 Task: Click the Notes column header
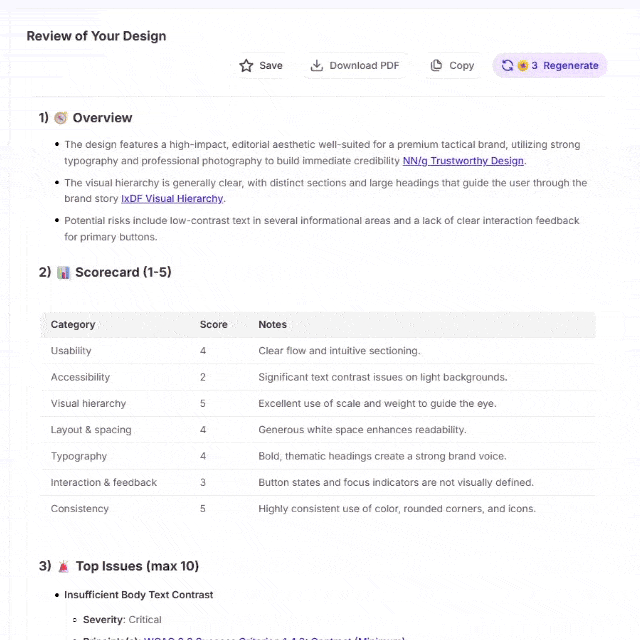(272, 325)
